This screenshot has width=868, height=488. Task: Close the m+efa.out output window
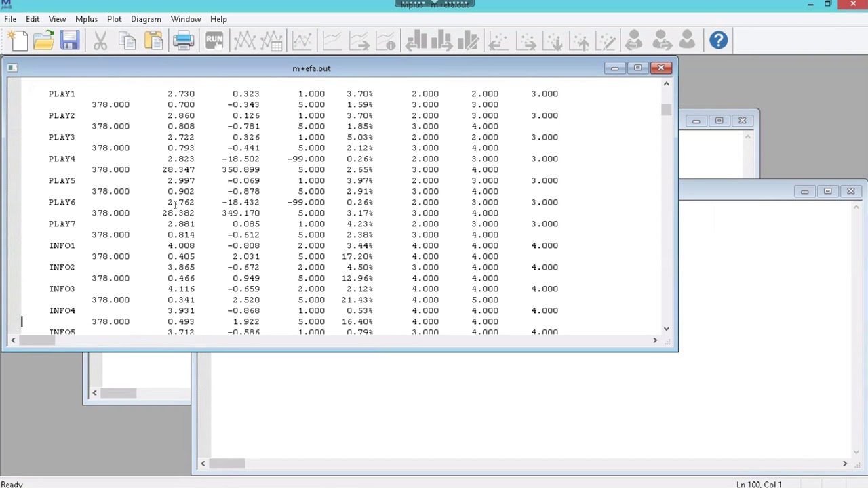point(661,68)
